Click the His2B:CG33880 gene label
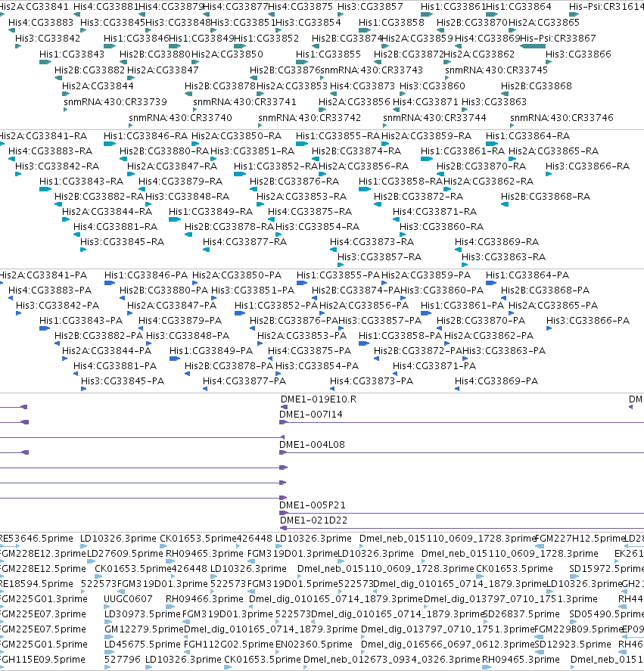This screenshot has width=644, height=671. coord(155,54)
